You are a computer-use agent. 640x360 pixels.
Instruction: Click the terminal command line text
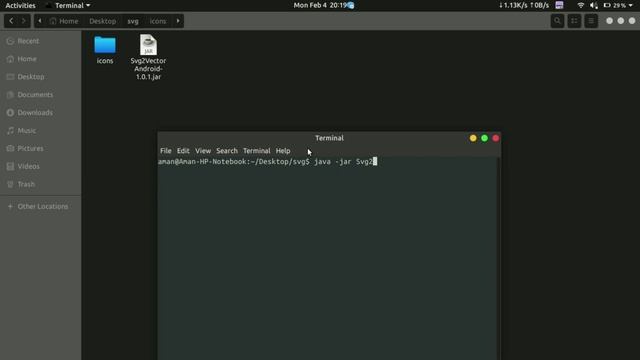click(x=267, y=162)
